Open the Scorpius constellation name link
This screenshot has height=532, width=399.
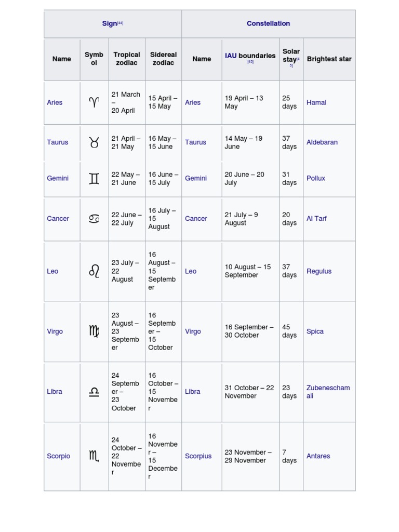click(x=198, y=456)
